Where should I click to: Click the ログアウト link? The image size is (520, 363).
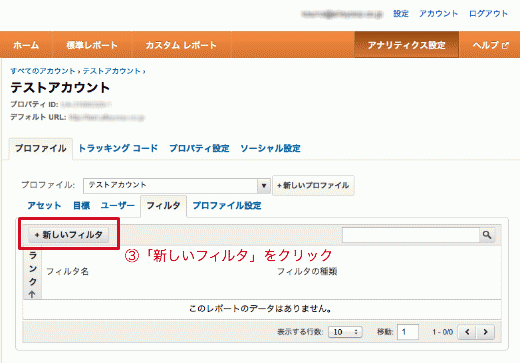[x=488, y=14]
